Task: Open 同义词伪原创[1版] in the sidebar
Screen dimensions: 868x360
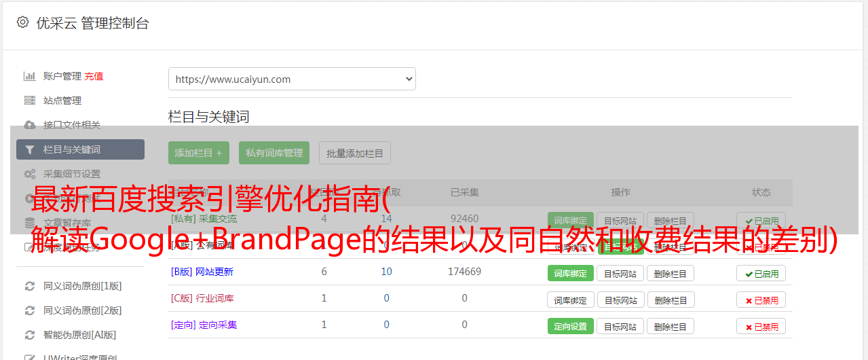Action: [x=83, y=286]
